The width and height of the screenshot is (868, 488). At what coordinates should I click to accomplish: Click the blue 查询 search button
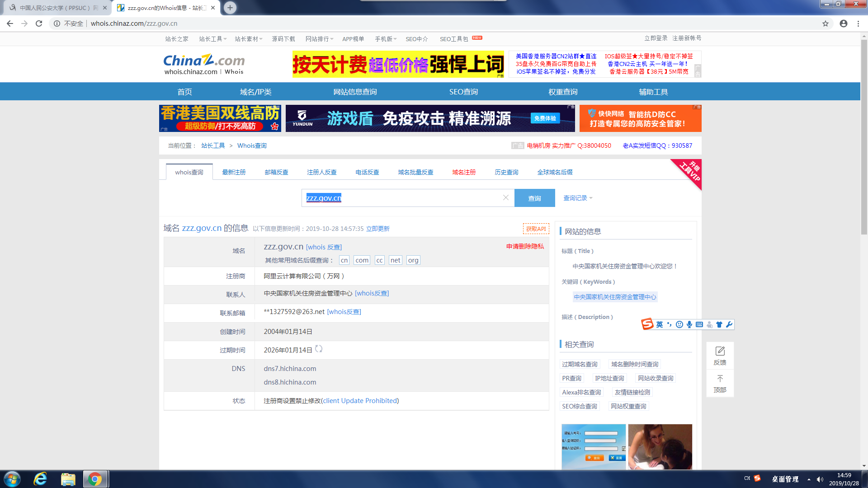point(534,198)
